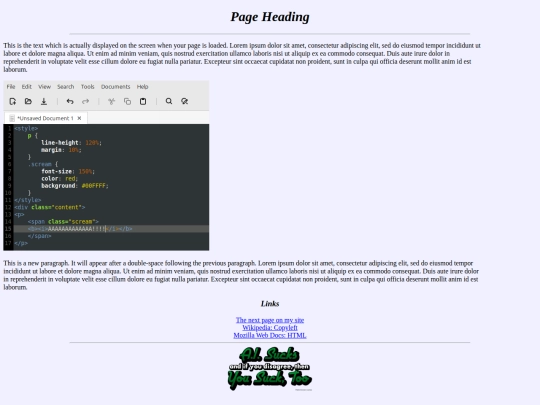Click the Find magnifier icon

coord(169,101)
